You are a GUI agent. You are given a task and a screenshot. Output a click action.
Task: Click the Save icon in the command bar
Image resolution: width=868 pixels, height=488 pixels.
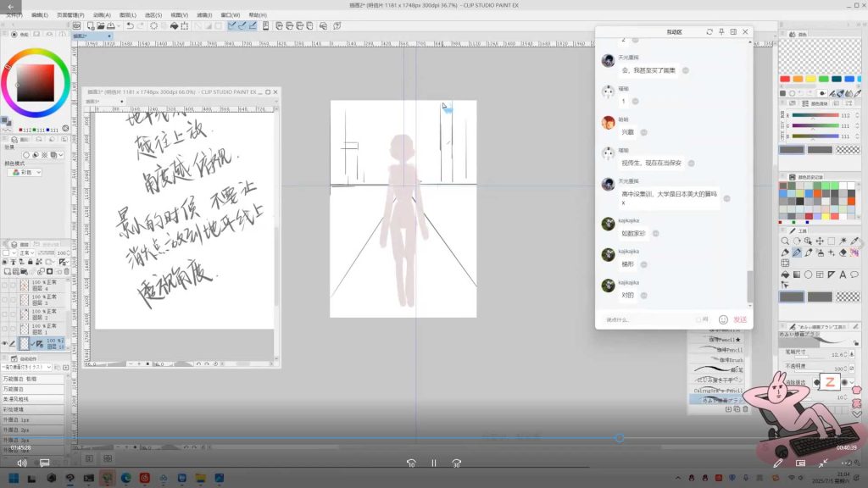[110, 25]
